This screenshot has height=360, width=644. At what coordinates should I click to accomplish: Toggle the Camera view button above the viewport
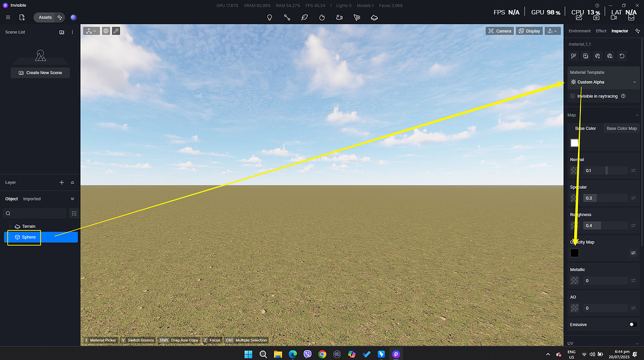tap(499, 30)
